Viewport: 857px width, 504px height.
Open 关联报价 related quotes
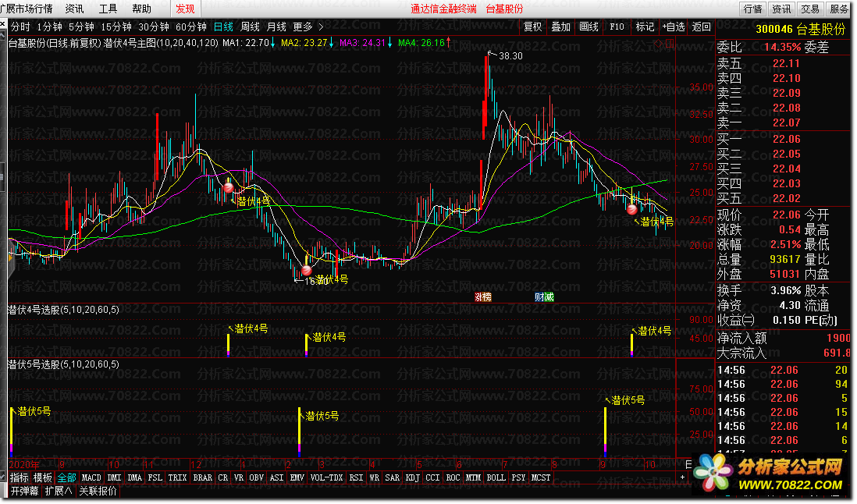(x=98, y=491)
